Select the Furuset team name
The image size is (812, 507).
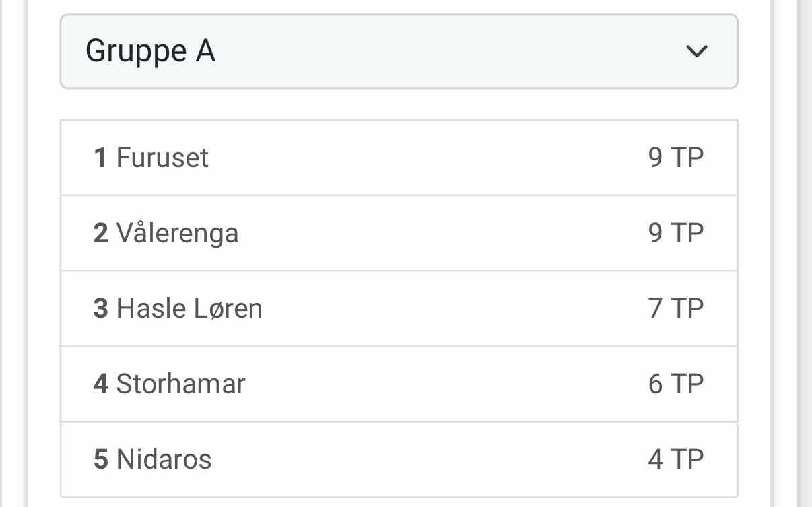(162, 158)
